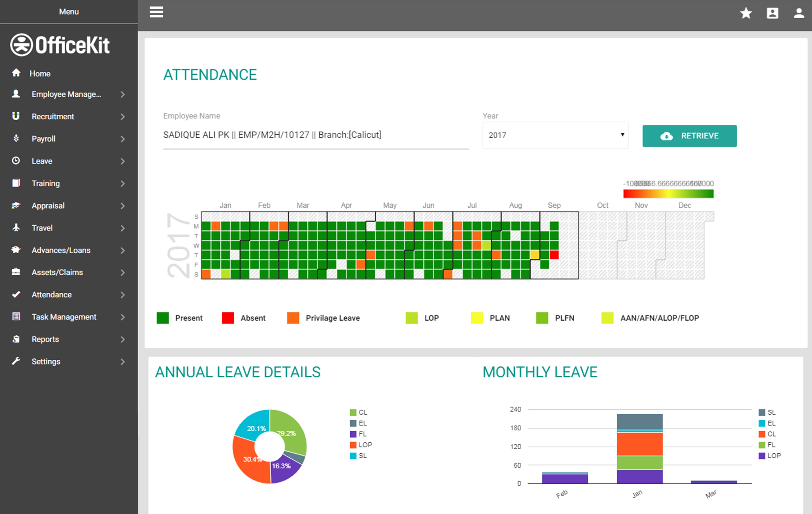Open the Home menu item
The height and width of the screenshot is (514, 812).
[x=69, y=73]
